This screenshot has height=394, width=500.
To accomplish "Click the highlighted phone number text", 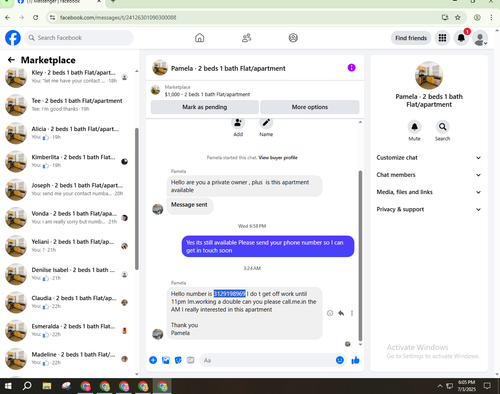I will point(229,294).
